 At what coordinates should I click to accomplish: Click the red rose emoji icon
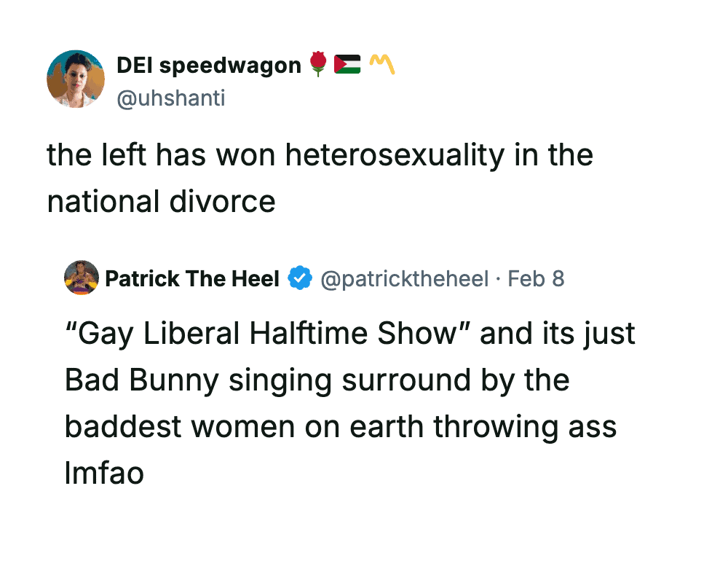tap(317, 65)
